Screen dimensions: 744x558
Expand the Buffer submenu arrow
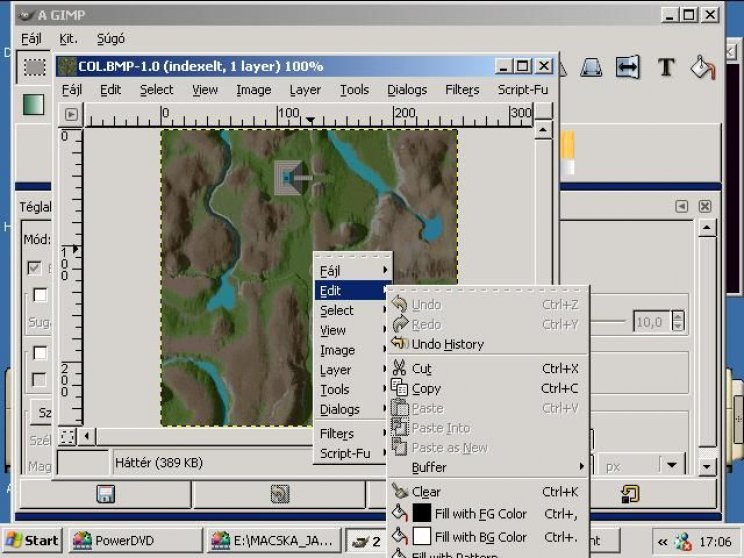581,467
